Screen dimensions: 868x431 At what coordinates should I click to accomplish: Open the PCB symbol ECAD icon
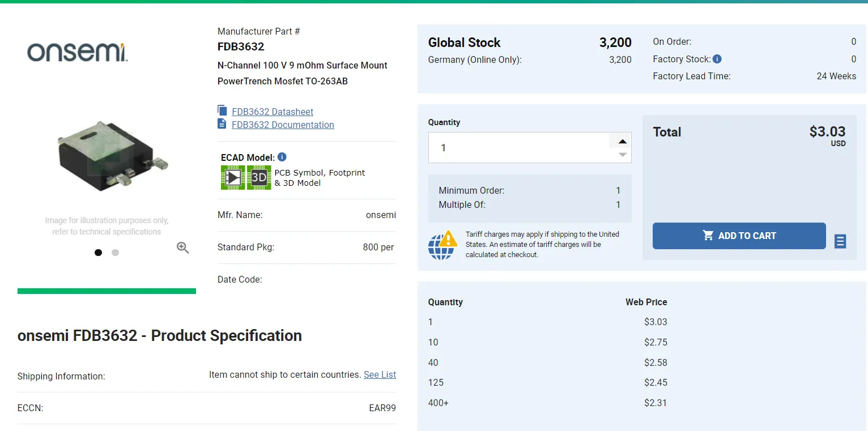click(233, 178)
